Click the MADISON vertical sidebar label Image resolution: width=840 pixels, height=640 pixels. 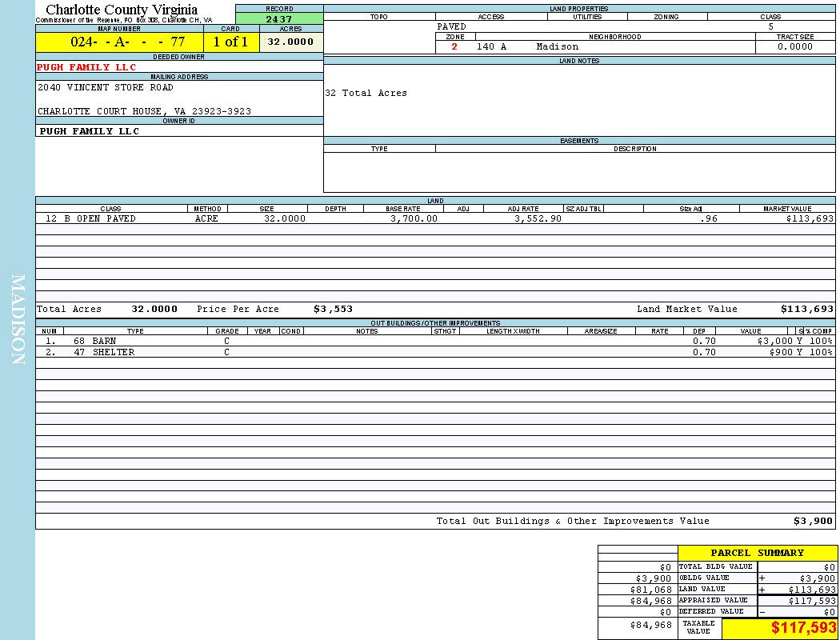(18, 320)
